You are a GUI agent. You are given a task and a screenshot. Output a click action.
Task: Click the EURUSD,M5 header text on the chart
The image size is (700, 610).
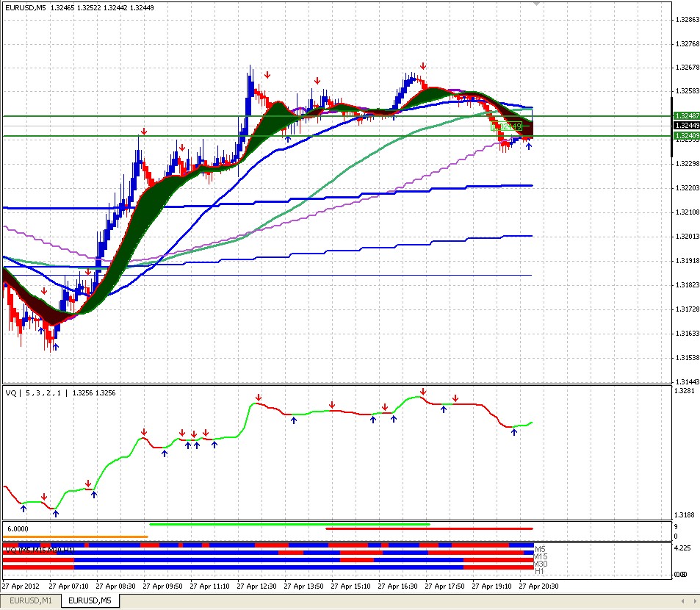tap(26, 7)
